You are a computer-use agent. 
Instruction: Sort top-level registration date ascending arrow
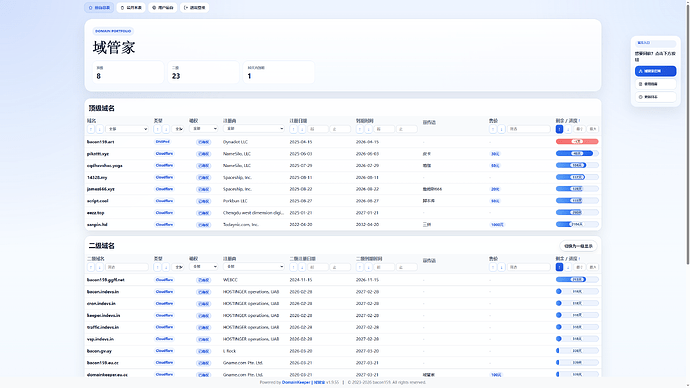click(294, 129)
